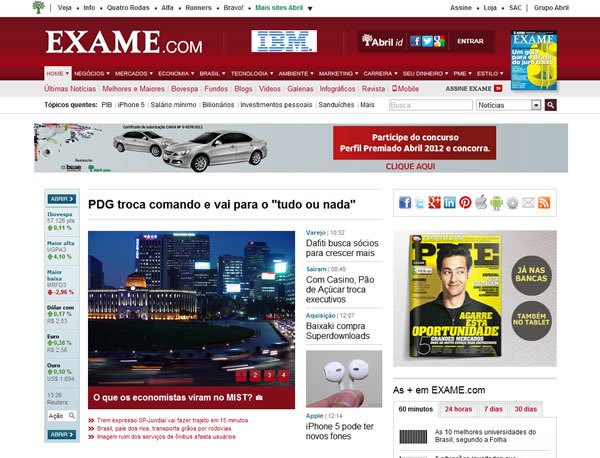The height and width of the screenshot is (458, 600).
Task: Open the PDG troca comando headline
Action: pyautogui.click(x=222, y=204)
